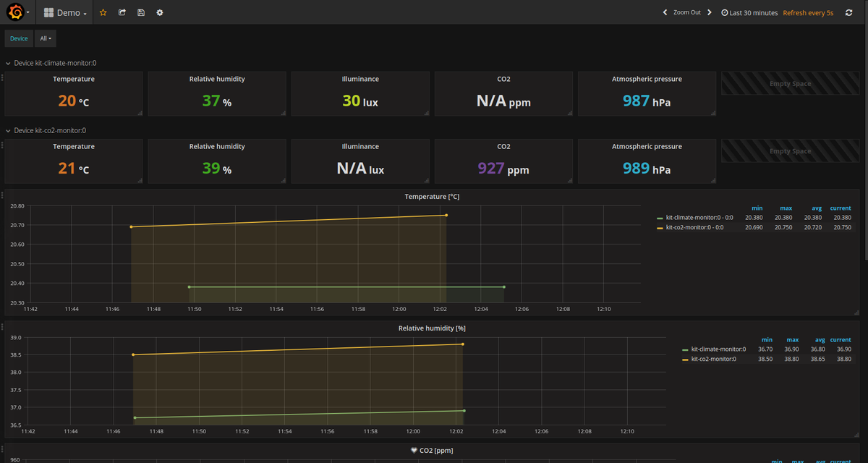Click the Temperature graph panel title

(x=432, y=196)
